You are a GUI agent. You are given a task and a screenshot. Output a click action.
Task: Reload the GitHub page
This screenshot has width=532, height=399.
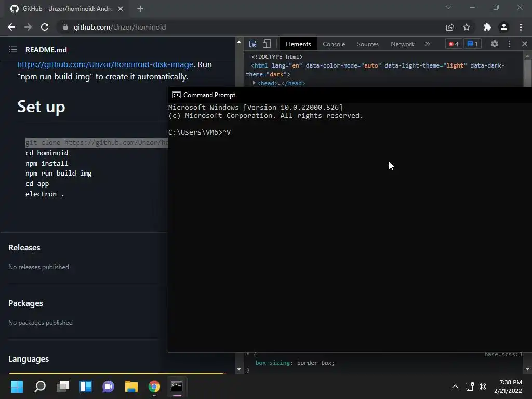[45, 27]
